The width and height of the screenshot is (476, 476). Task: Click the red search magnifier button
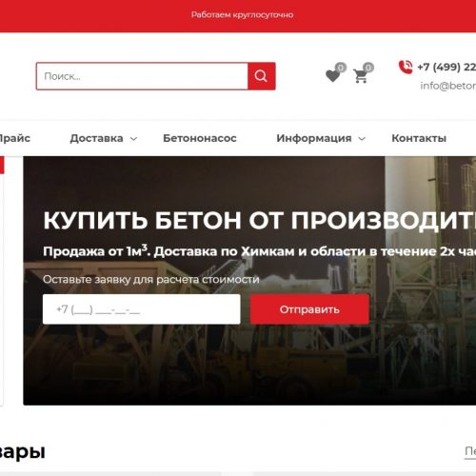[262, 76]
